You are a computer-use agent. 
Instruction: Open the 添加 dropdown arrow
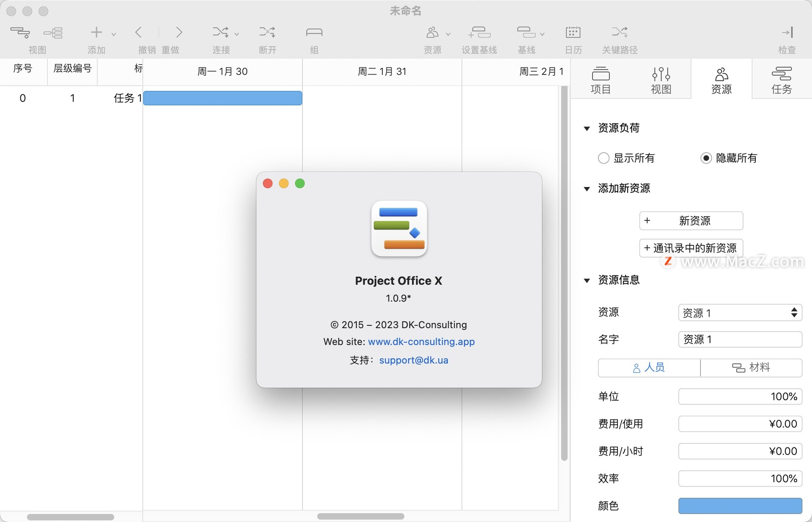113,34
